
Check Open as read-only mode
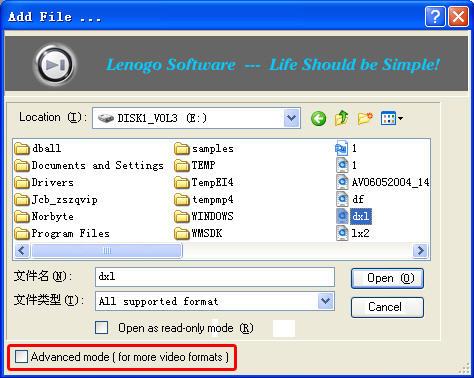(101, 328)
